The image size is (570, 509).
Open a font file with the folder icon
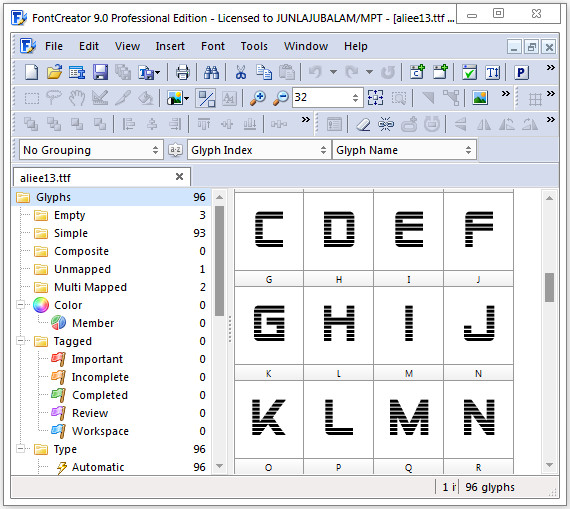tap(54, 72)
